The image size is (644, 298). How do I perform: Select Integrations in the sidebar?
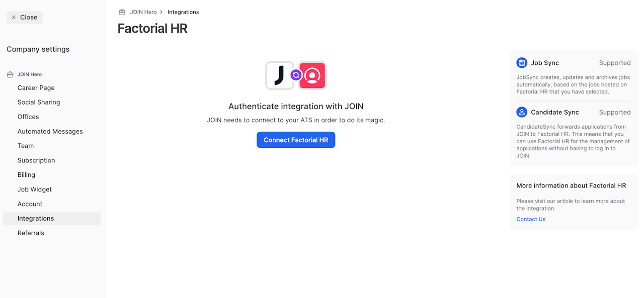(52, 218)
